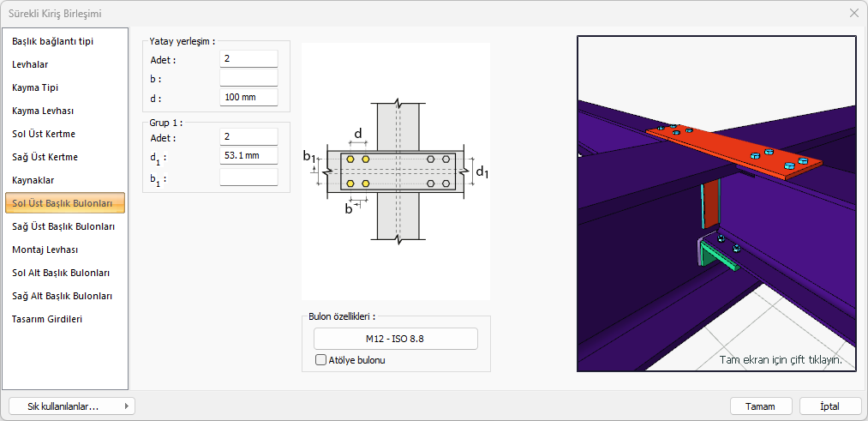Close the Sürekli Kiriş Birleşimi dialog
Screen dimensions: 868x421
853,13
